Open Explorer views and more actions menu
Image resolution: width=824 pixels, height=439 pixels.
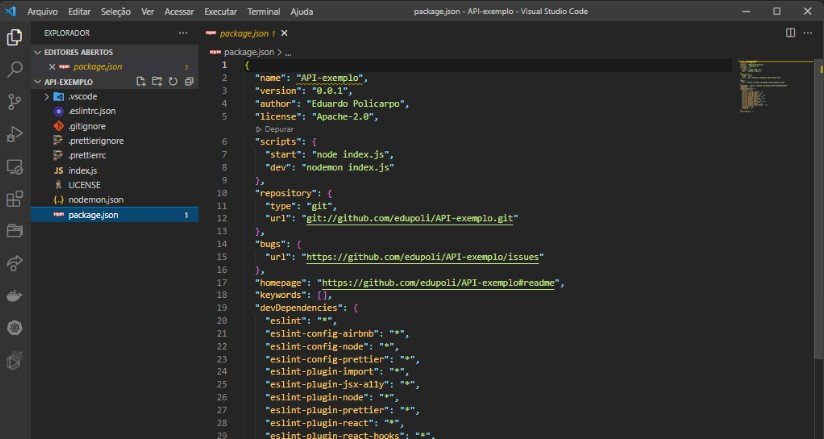(183, 33)
